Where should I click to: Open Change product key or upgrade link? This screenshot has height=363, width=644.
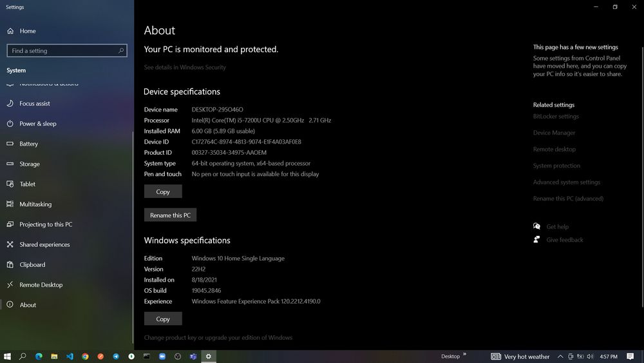(218, 337)
